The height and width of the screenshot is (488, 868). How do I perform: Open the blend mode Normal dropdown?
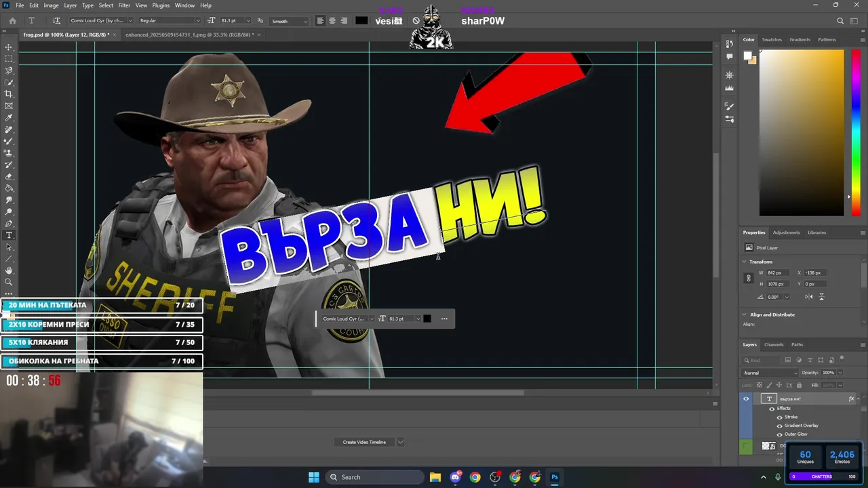click(770, 373)
